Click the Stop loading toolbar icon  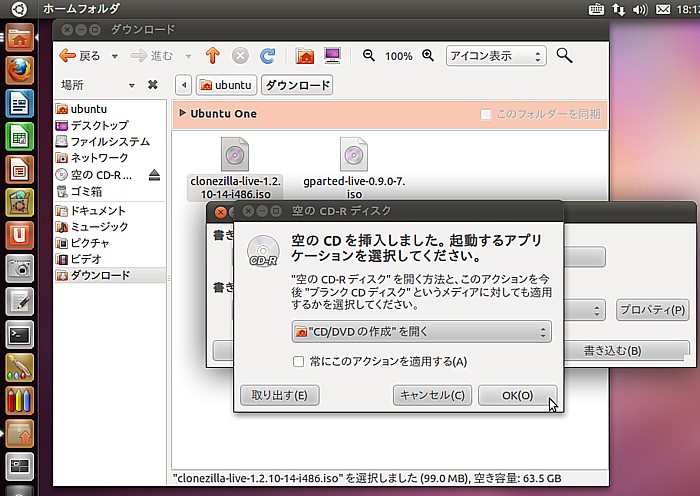(x=240, y=56)
